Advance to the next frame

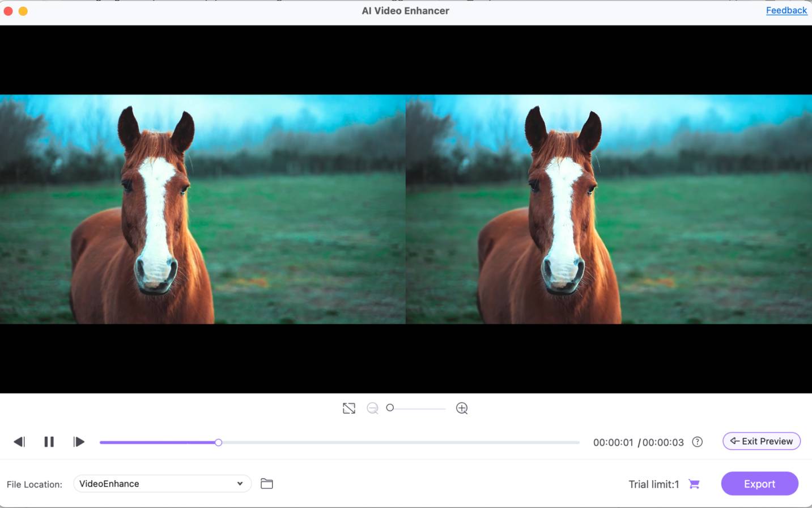[79, 442]
